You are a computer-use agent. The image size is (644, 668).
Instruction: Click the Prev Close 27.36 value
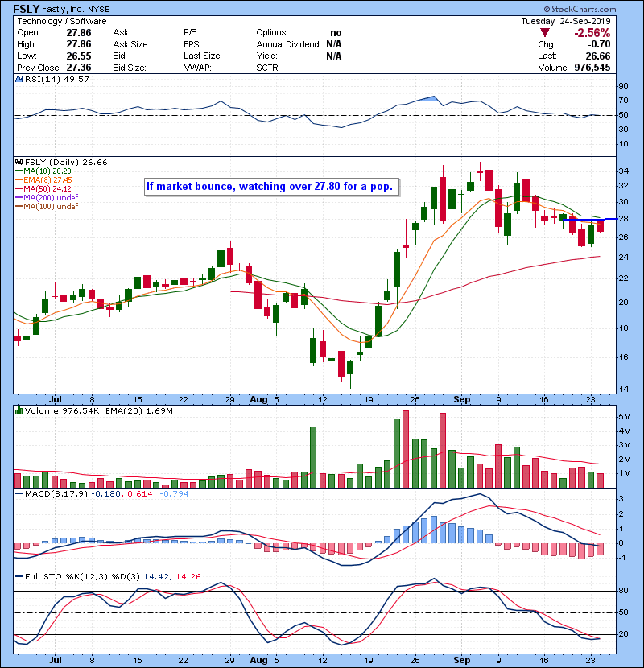coord(79,68)
